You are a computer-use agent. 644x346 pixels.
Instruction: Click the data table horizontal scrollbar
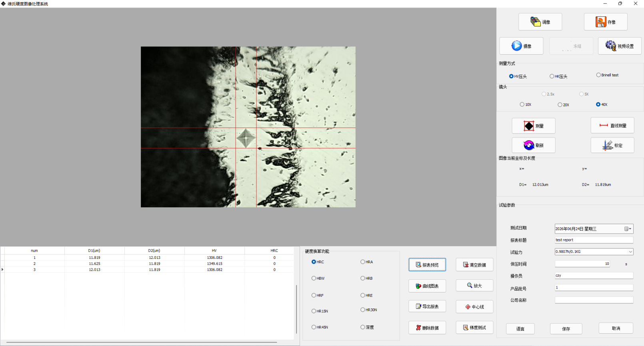pyautogui.click(x=142, y=342)
